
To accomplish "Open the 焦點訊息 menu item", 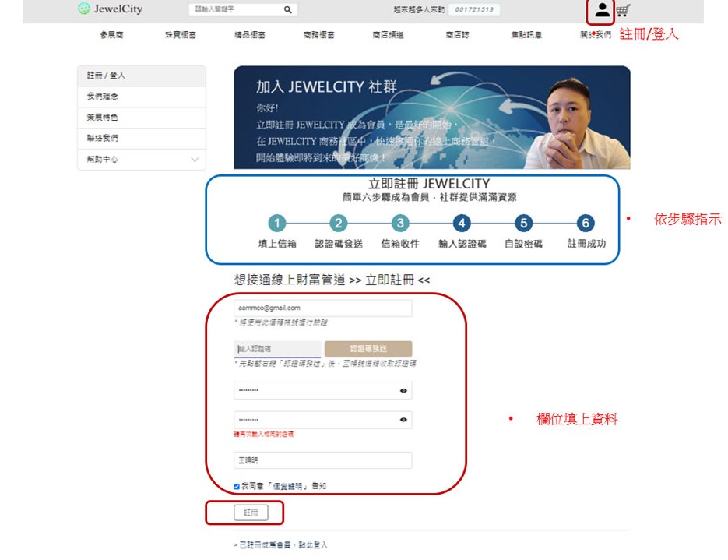I will coord(526,35).
